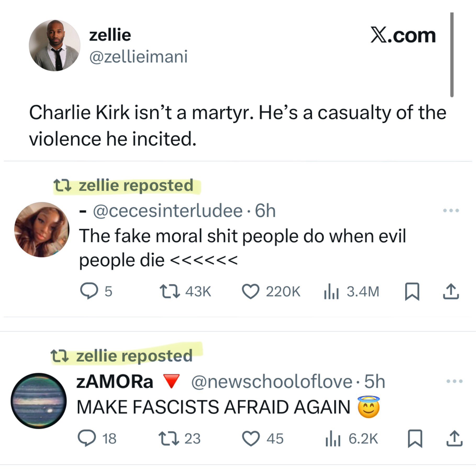This screenshot has width=476, height=476.
Task: Share the cecesinterludee post
Action: coord(451,291)
